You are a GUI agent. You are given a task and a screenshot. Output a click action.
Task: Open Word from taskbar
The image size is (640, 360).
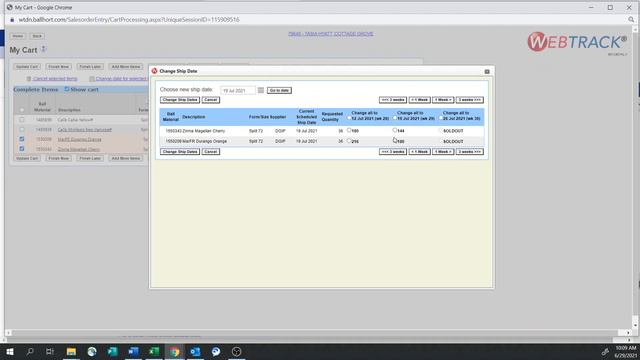133,351
